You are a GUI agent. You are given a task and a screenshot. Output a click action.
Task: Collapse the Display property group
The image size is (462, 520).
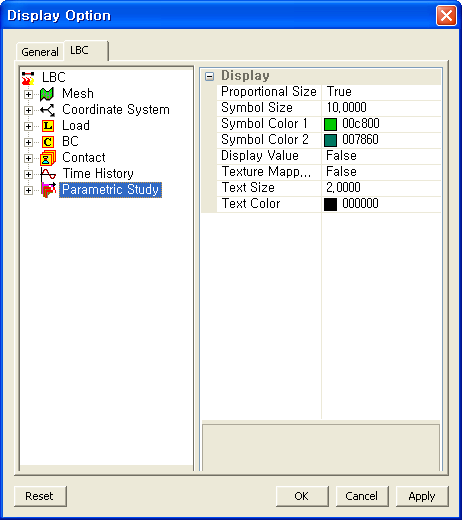[x=209, y=77]
